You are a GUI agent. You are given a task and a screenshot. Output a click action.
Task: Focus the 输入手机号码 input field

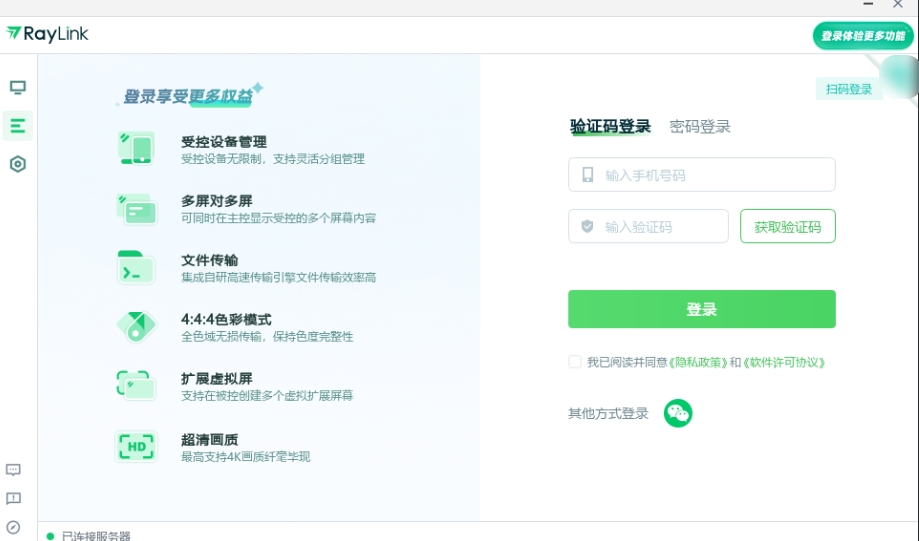[702, 175]
